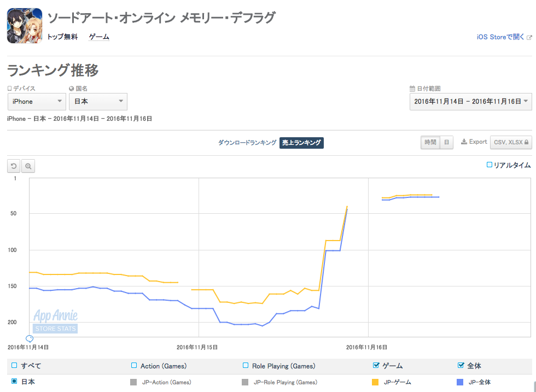Open the 日本 country dropdown

(x=98, y=102)
